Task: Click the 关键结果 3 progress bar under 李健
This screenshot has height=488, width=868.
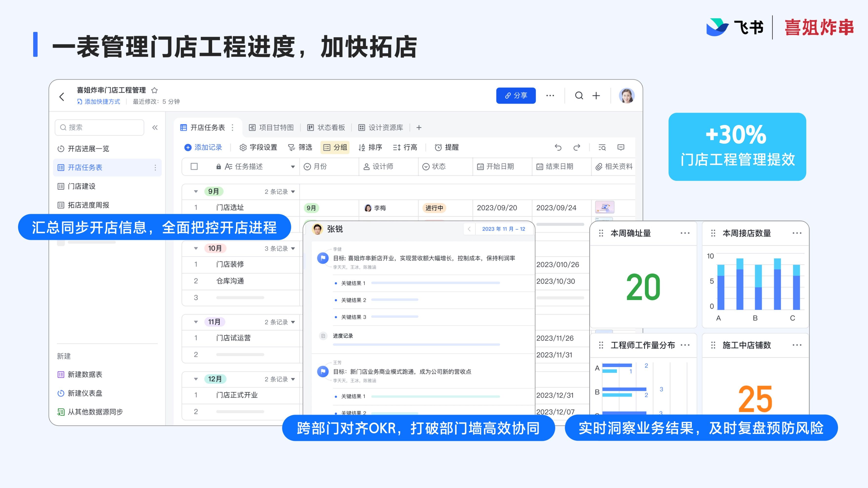Action: 394,316
